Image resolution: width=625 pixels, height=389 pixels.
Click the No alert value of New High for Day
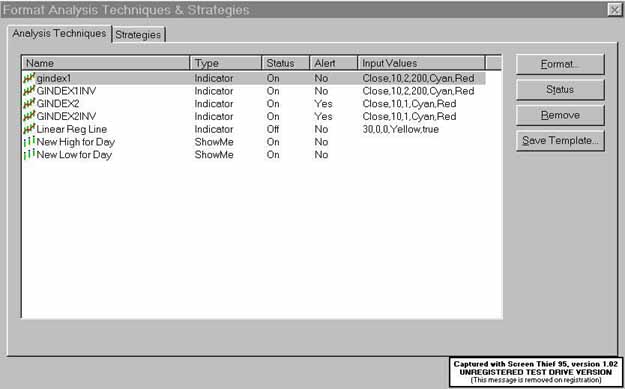pyautogui.click(x=321, y=142)
